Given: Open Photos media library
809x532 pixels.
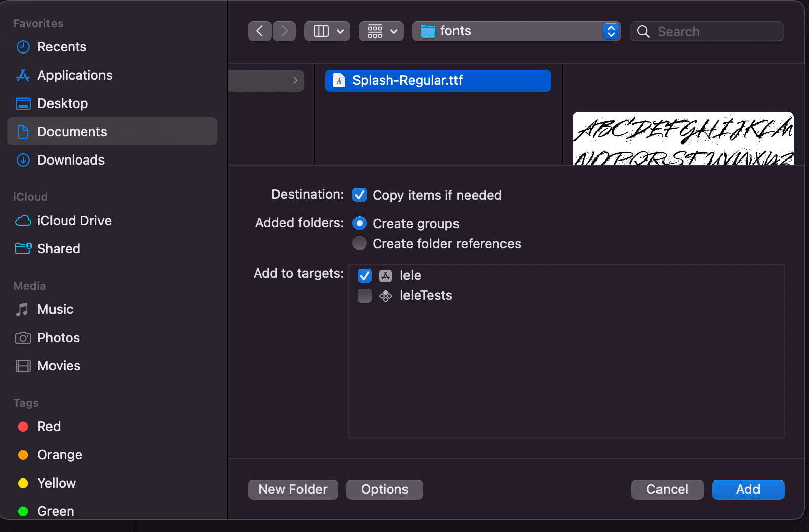Looking at the screenshot, I should pyautogui.click(x=112, y=338).
